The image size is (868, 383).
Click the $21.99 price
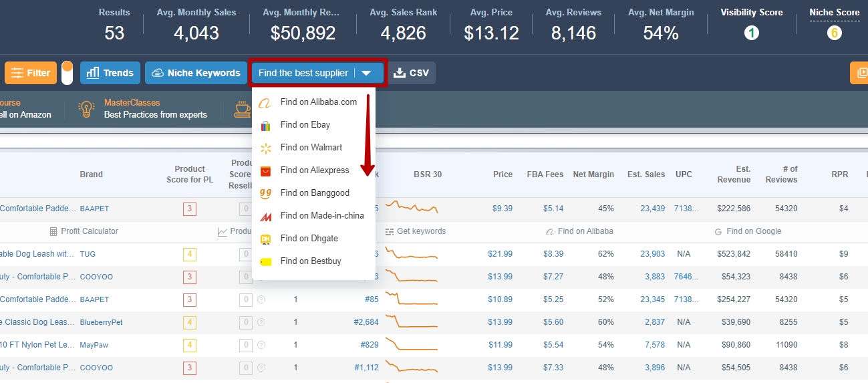[x=500, y=254]
